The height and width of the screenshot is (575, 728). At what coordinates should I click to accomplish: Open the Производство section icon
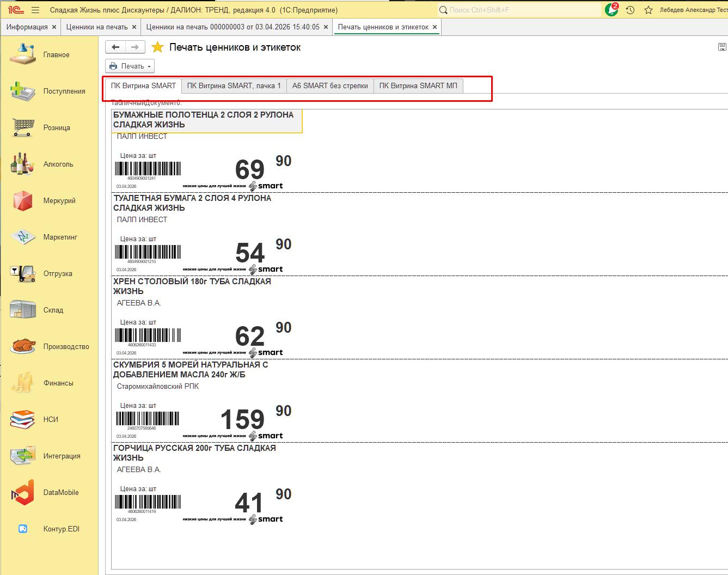[23, 346]
